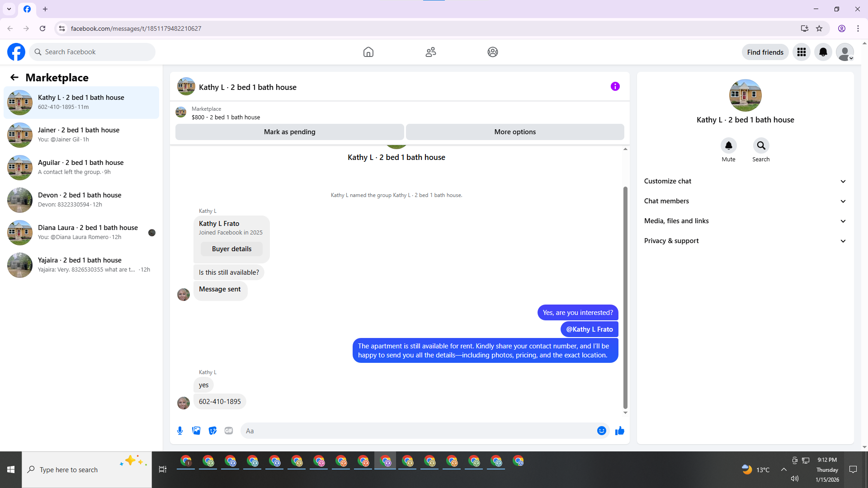The height and width of the screenshot is (488, 868).
Task: Click the Mark as pending button
Action: tap(289, 132)
